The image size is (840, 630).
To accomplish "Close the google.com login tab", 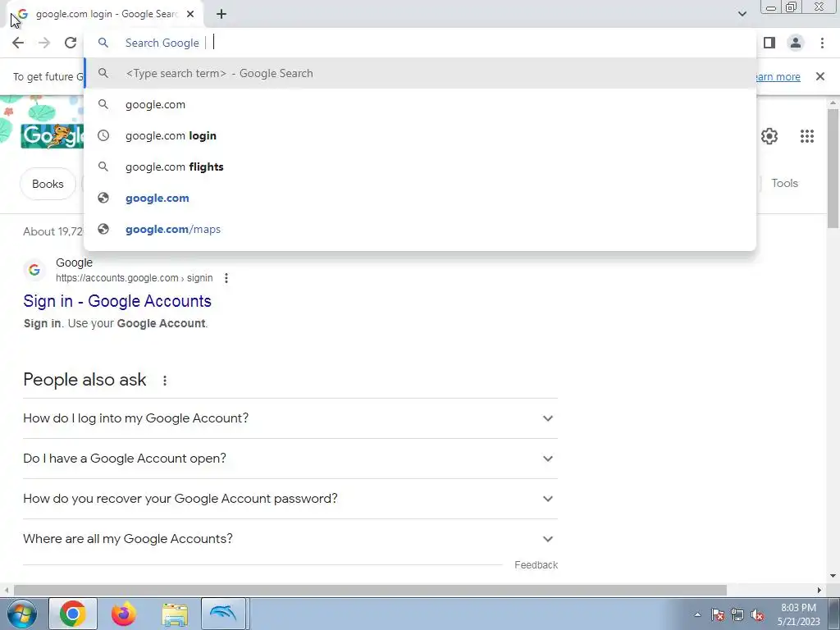I will tap(190, 15).
